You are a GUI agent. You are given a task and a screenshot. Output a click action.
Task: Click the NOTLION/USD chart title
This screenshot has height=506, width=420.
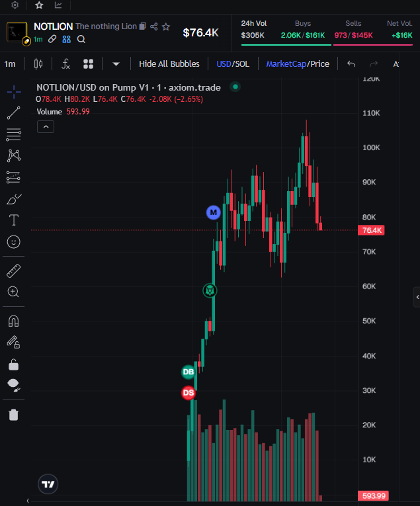click(x=128, y=87)
